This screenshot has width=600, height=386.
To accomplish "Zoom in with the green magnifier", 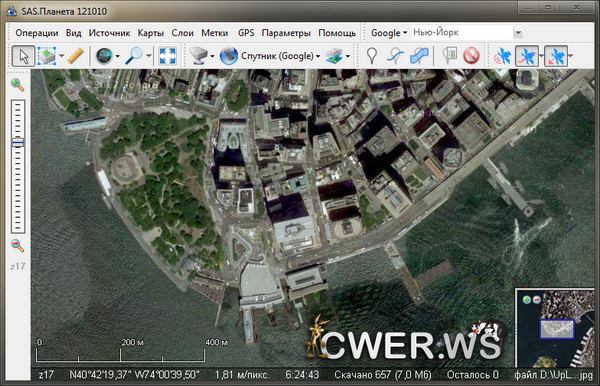I will tap(18, 85).
